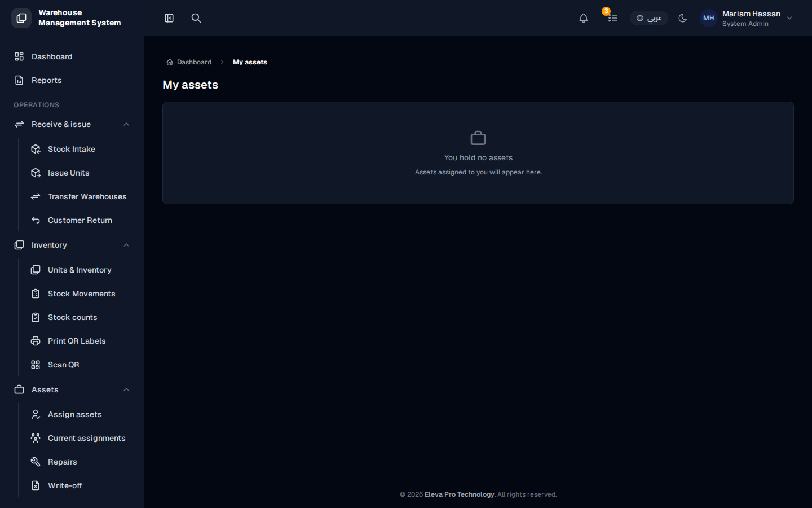Click the Stock counts clipboard-check icon
Screen dimensions: 812x508
point(36,317)
